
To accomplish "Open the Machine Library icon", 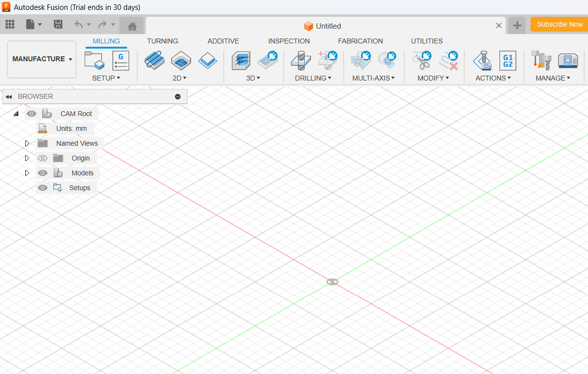I will click(568, 61).
